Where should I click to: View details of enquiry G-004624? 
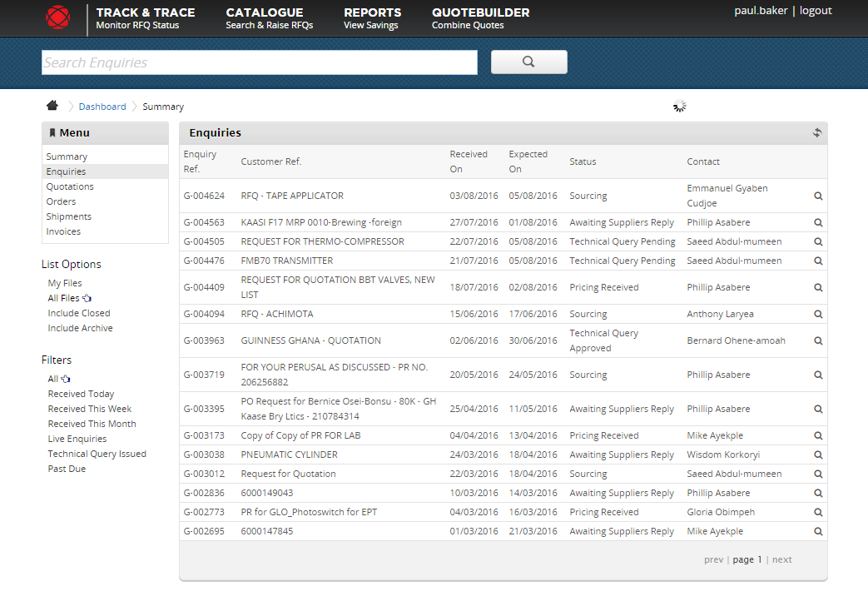point(817,196)
